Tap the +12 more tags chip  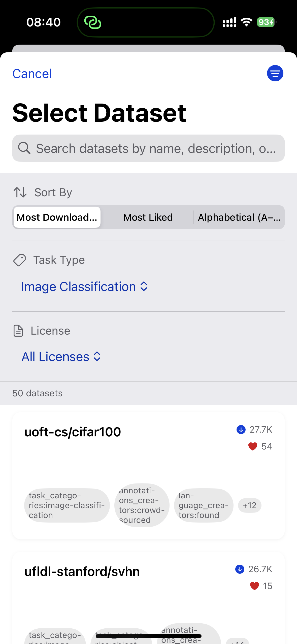point(249,505)
